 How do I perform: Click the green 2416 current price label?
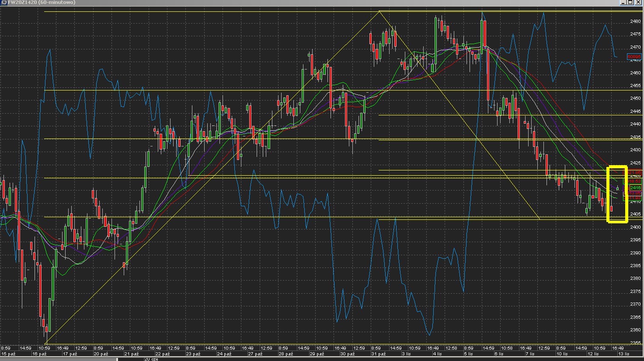click(x=635, y=188)
